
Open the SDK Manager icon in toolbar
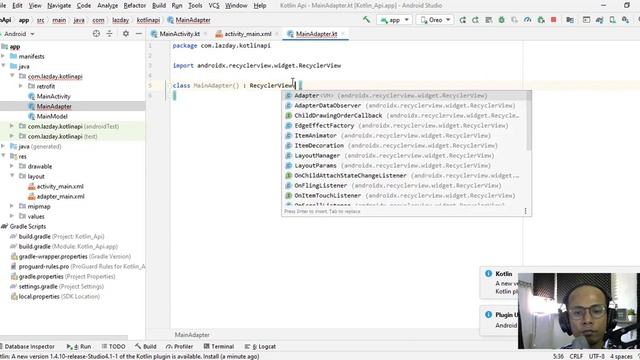pyautogui.click(x=626, y=20)
